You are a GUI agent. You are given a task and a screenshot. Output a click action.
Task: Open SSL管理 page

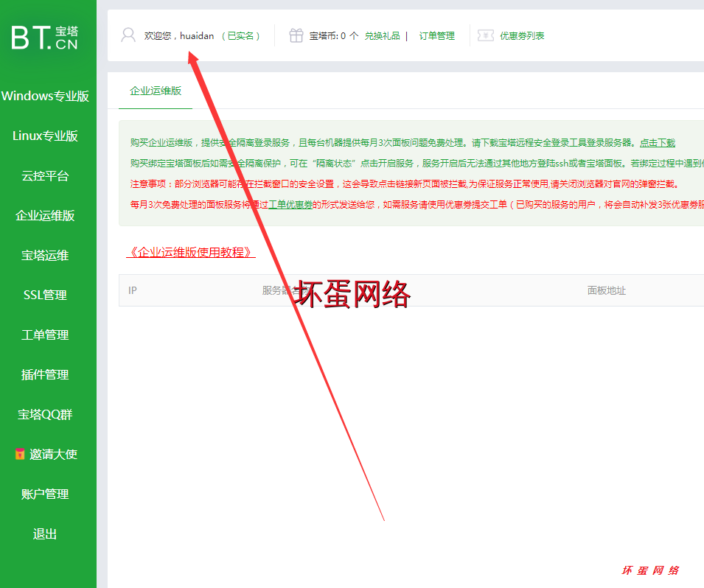point(45,295)
